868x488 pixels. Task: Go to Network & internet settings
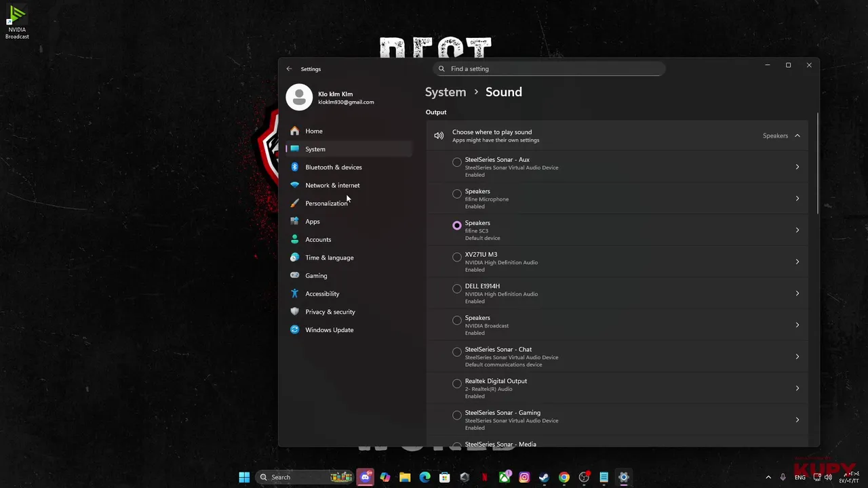click(x=349, y=185)
